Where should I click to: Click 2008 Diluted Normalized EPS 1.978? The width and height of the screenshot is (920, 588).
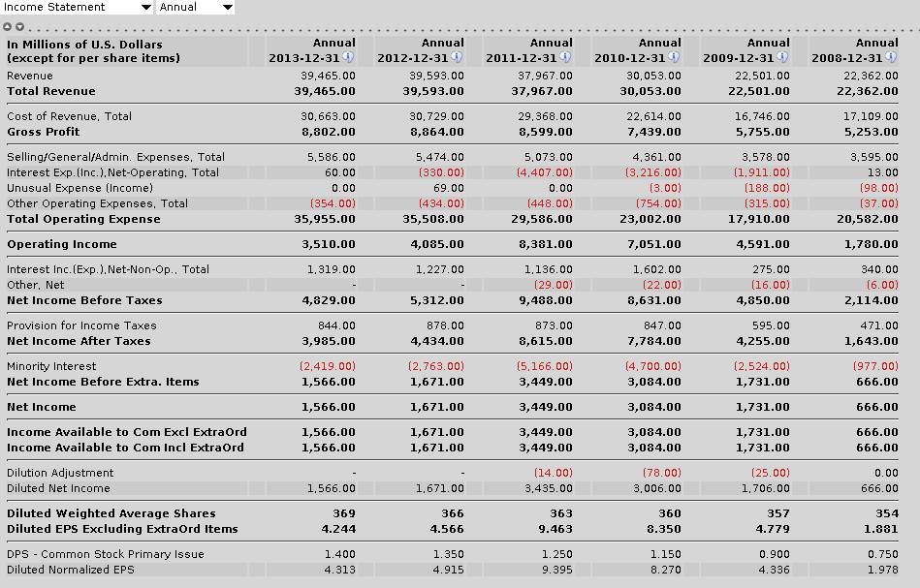(882, 570)
